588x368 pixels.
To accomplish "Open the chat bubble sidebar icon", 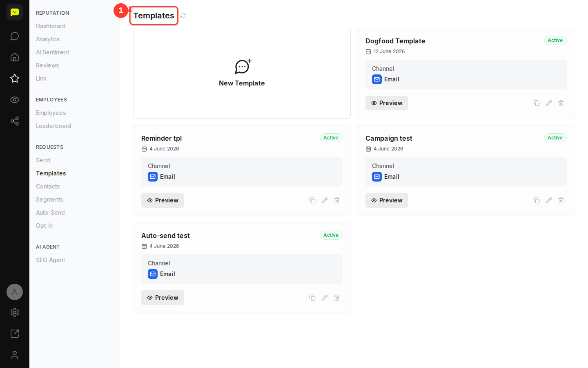I will 15,36.
